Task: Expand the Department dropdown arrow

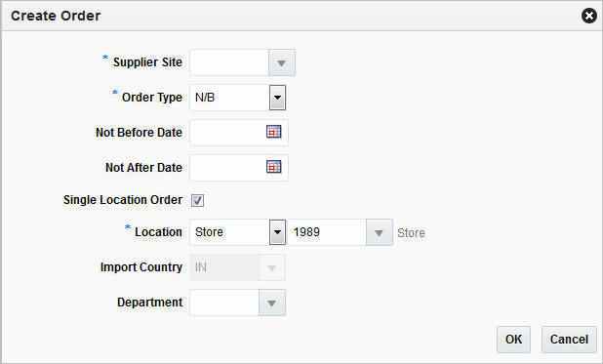Action: pyautogui.click(x=272, y=303)
